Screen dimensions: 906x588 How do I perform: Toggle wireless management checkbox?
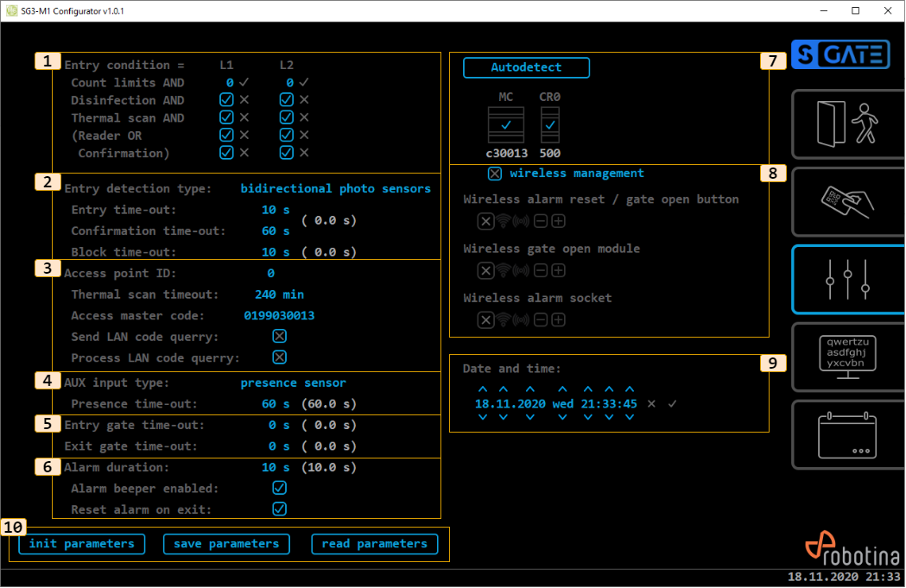click(495, 174)
